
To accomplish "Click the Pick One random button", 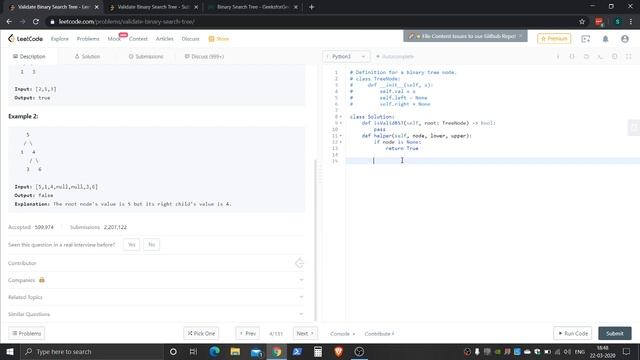I will pos(201,333).
